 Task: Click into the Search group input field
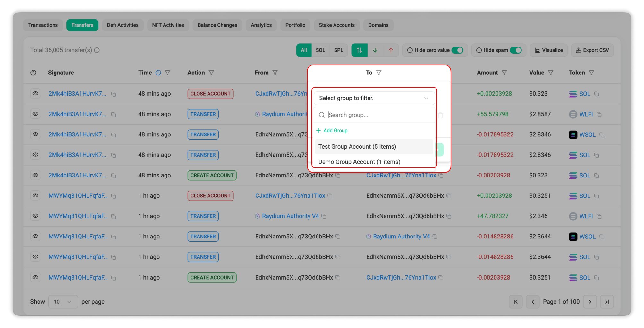[x=378, y=115]
